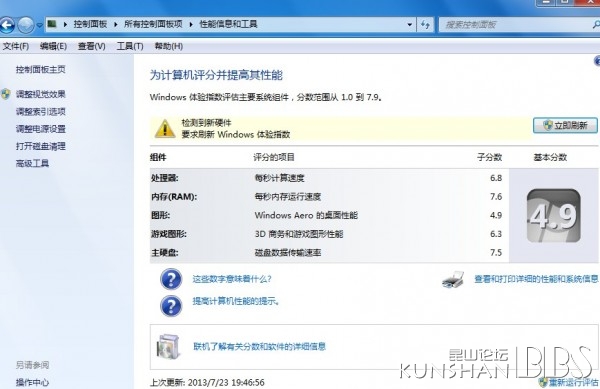Click the printer icon
The image size is (600, 389).
[x=453, y=280]
